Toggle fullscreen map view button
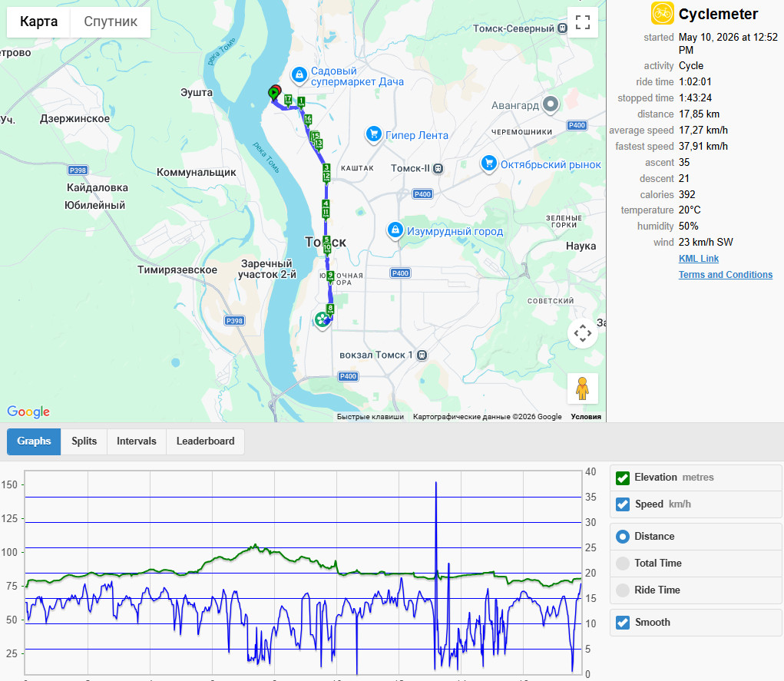 [583, 22]
